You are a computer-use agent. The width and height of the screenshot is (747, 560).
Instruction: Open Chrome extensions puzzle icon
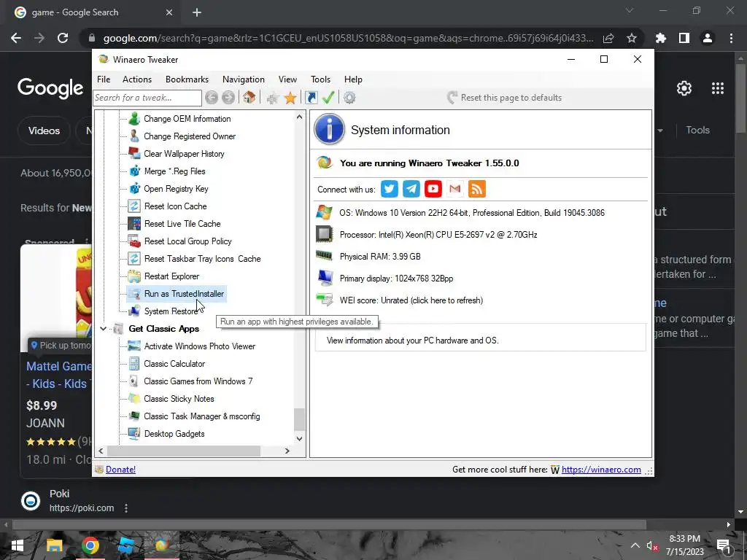click(661, 38)
